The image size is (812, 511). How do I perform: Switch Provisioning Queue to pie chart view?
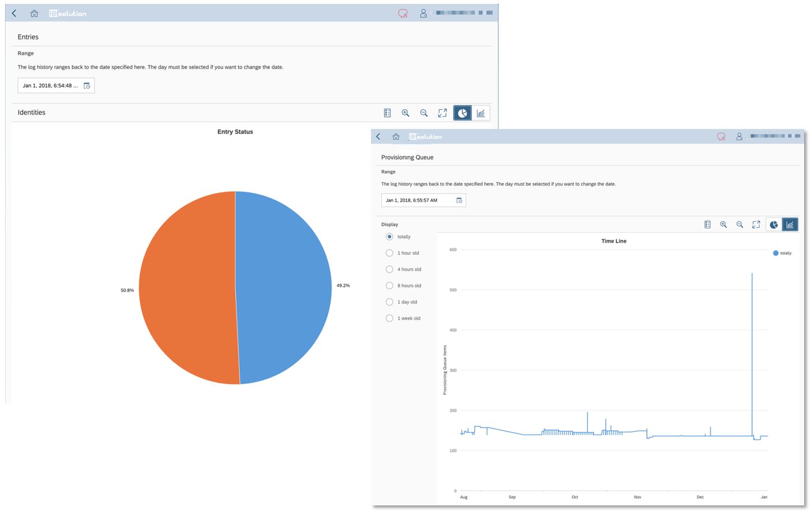pyautogui.click(x=774, y=225)
